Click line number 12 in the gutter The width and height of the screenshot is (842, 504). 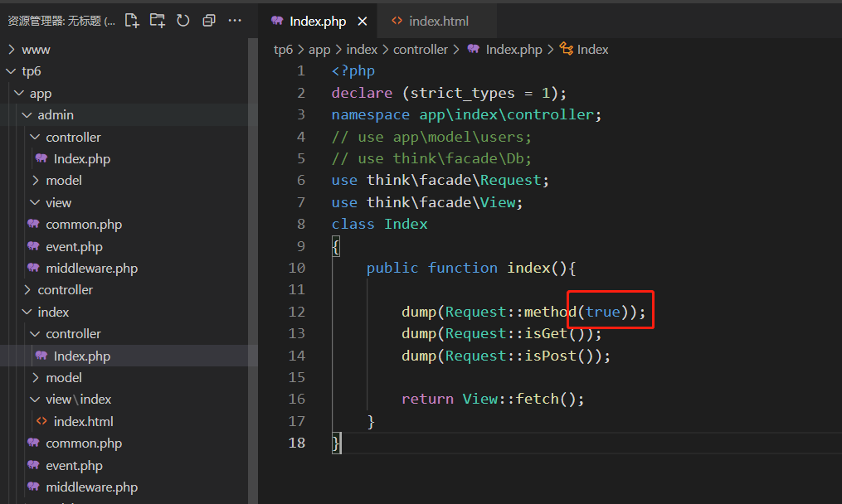(x=296, y=312)
